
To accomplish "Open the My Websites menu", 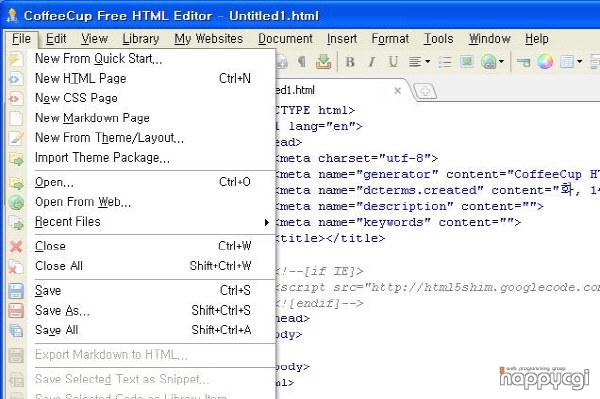I will point(209,39).
